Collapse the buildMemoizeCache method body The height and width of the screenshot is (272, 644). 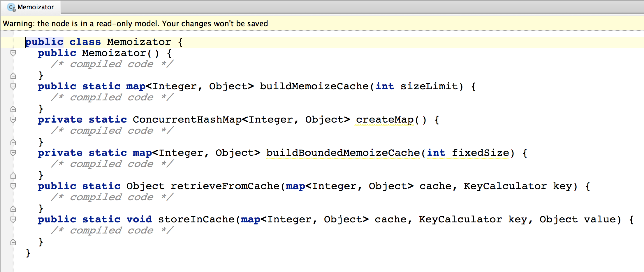pos(13,86)
